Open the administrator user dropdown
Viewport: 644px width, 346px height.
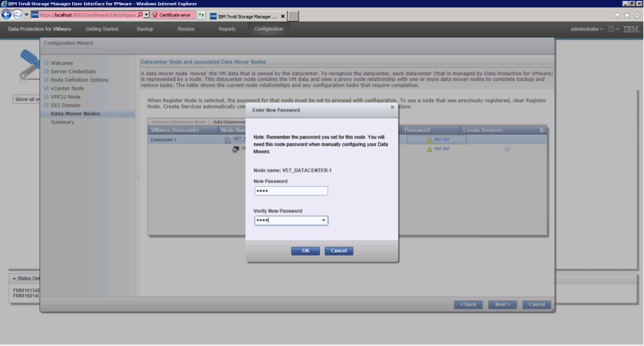click(x=587, y=29)
